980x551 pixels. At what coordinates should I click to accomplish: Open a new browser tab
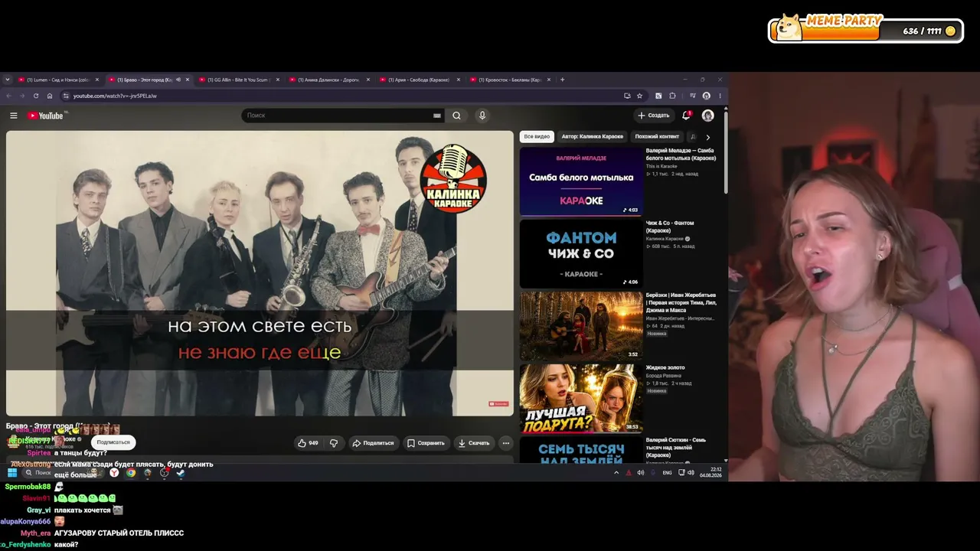tap(562, 80)
